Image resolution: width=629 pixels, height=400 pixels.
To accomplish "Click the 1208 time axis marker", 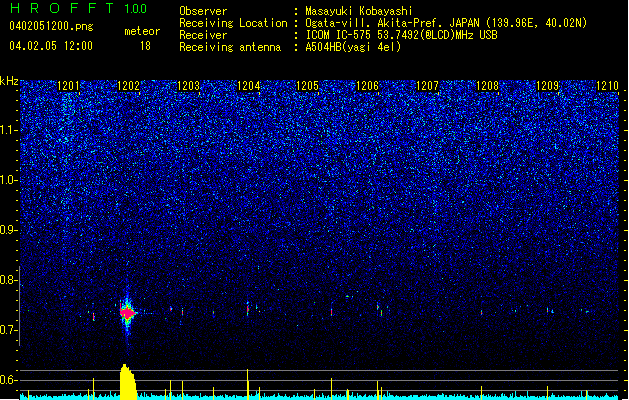I will coord(487,86).
